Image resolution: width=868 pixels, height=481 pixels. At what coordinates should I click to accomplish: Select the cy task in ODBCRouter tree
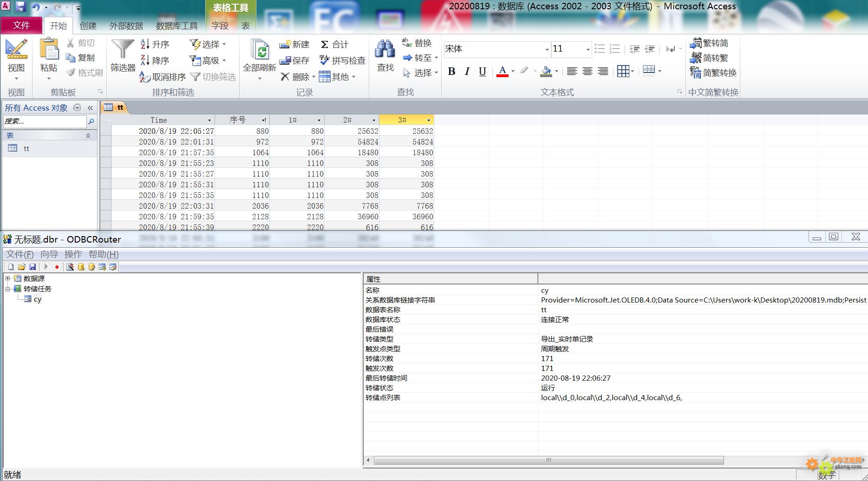[38, 299]
